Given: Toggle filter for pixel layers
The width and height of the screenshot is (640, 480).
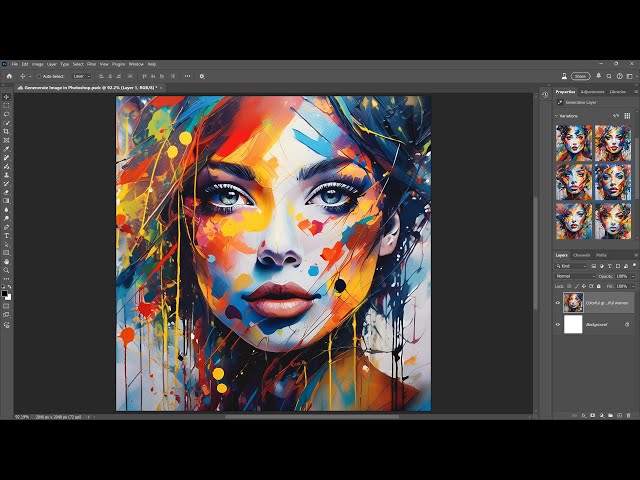Looking at the screenshot, I should (594, 266).
